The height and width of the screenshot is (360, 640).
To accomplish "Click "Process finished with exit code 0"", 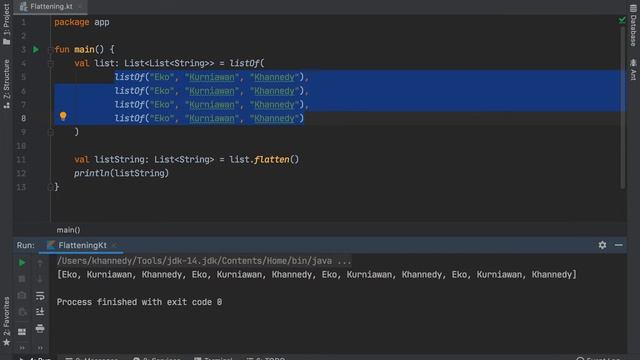I will point(139,302).
